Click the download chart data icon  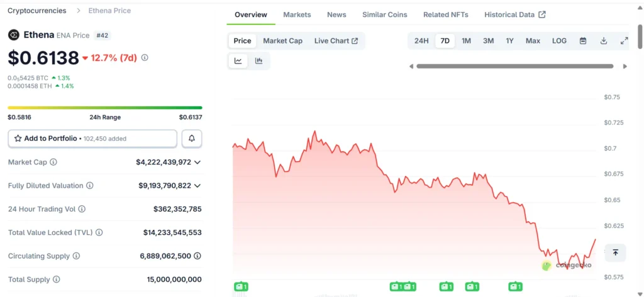click(x=603, y=41)
